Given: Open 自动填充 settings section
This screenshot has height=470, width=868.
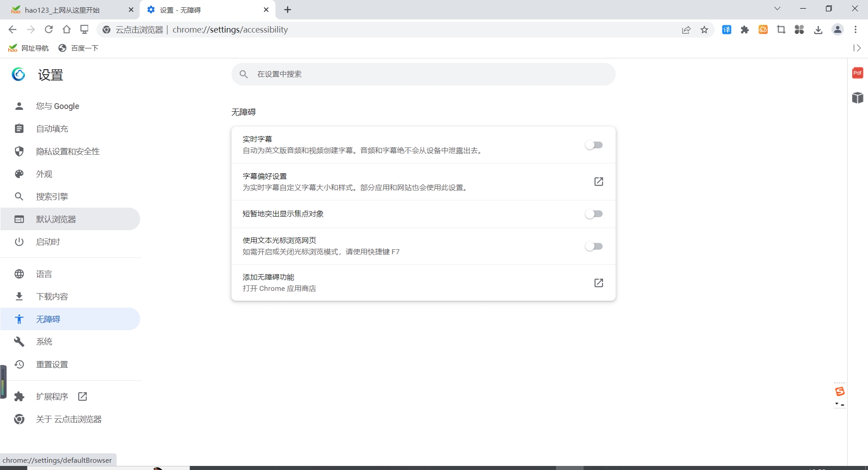Looking at the screenshot, I should [70, 128].
